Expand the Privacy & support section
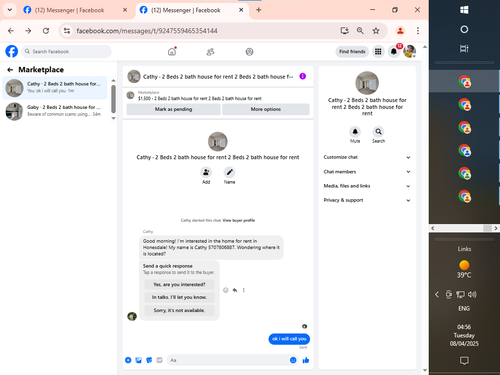The width and height of the screenshot is (500, 375). click(x=367, y=200)
